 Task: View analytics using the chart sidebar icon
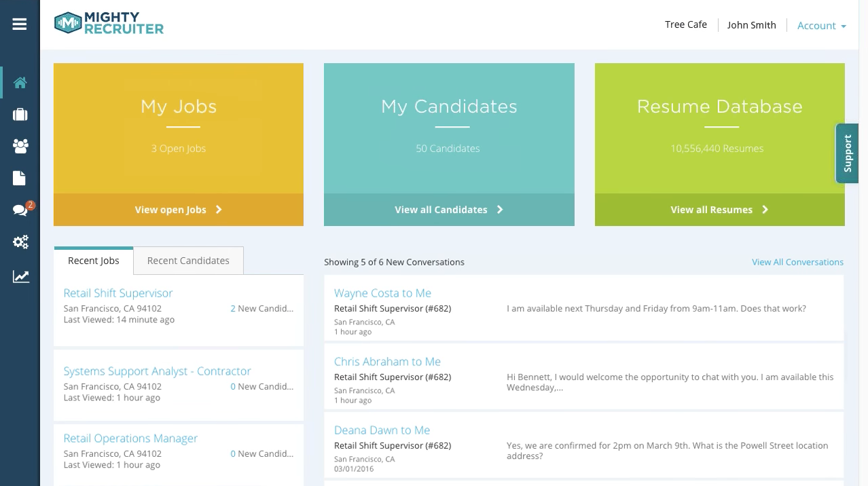[x=20, y=276]
